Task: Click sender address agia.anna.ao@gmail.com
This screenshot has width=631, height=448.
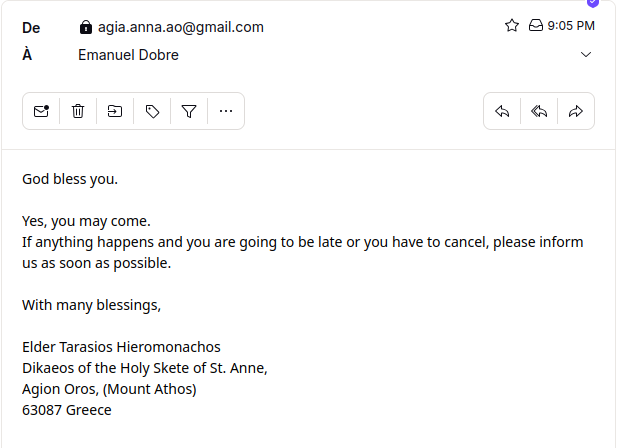Action: tap(180, 27)
